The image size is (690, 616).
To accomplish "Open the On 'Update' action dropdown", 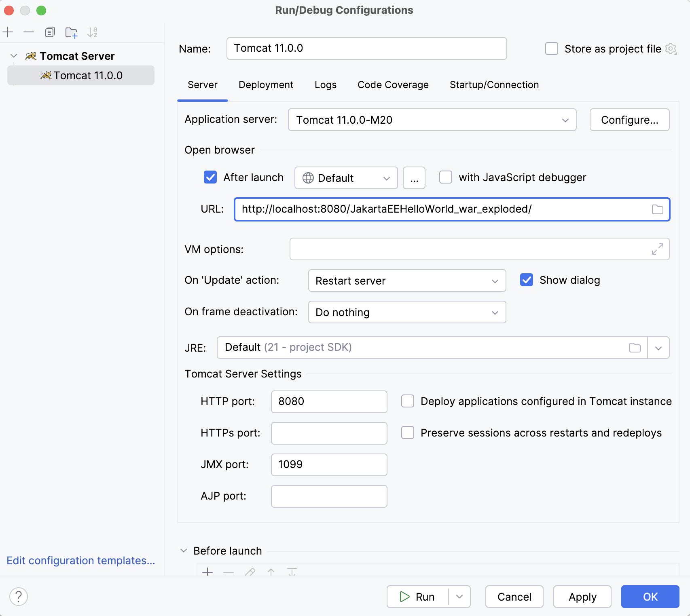I will coord(407,281).
